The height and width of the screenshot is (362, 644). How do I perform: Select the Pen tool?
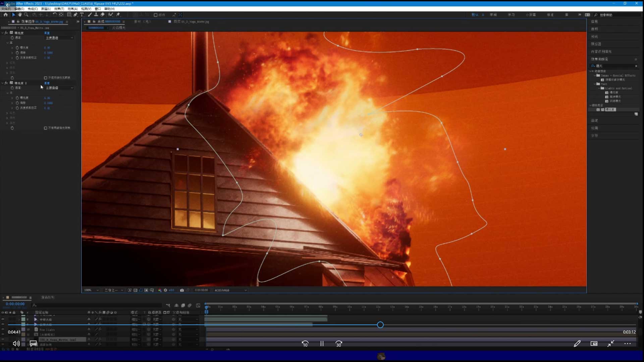pos(75,15)
